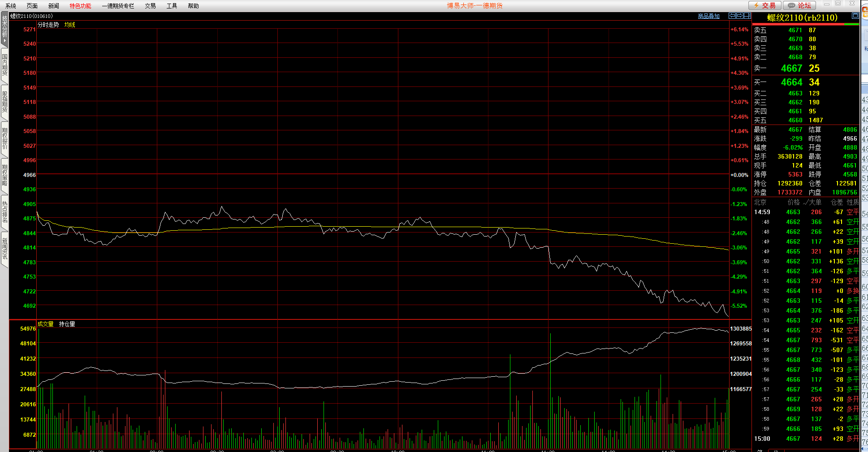Screen dimensions: 868x452
Task: Open the 特色功能 menu
Action: click(x=80, y=6)
